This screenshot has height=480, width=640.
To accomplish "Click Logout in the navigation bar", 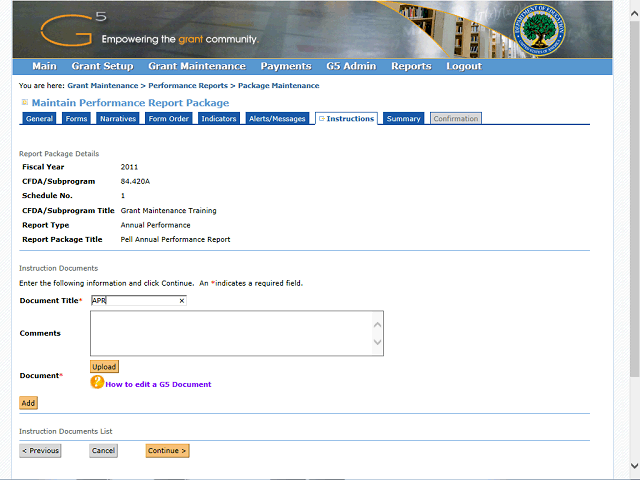I will (464, 66).
